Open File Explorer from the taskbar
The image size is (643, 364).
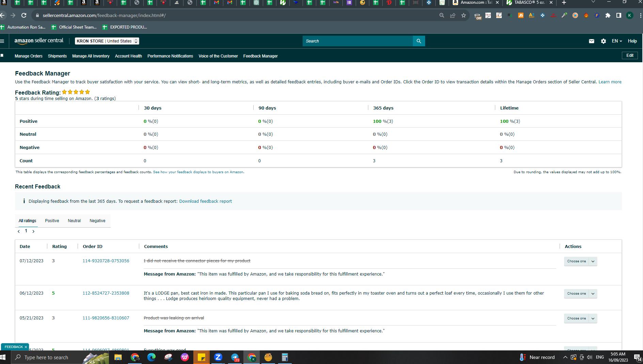tap(118, 357)
